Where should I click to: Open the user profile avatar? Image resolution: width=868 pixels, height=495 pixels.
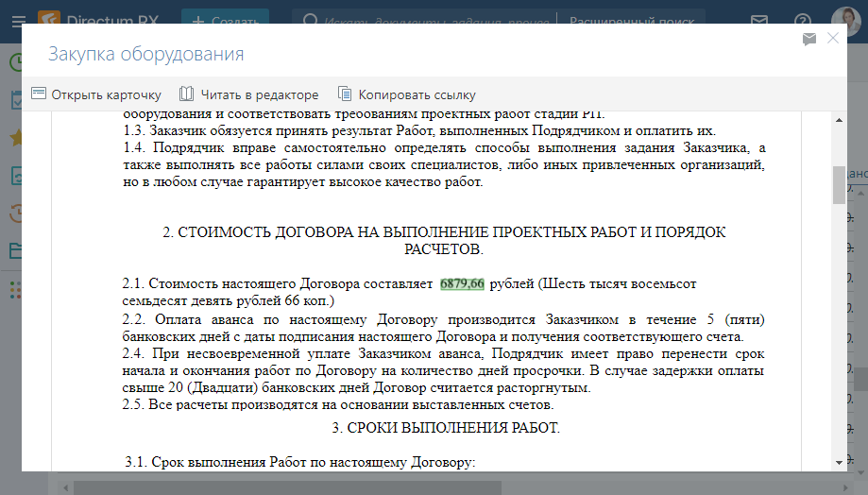(x=845, y=21)
